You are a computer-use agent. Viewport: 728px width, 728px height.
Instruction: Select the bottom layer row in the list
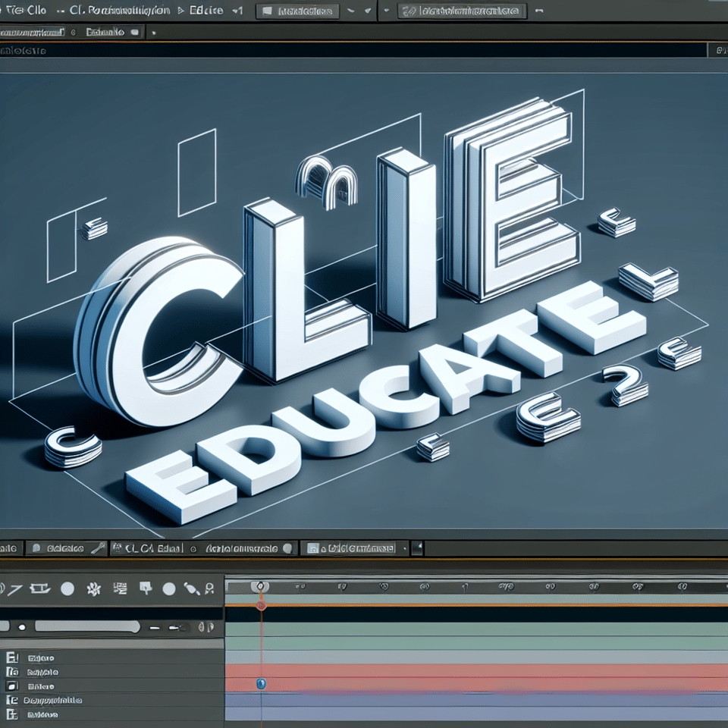coord(111,714)
